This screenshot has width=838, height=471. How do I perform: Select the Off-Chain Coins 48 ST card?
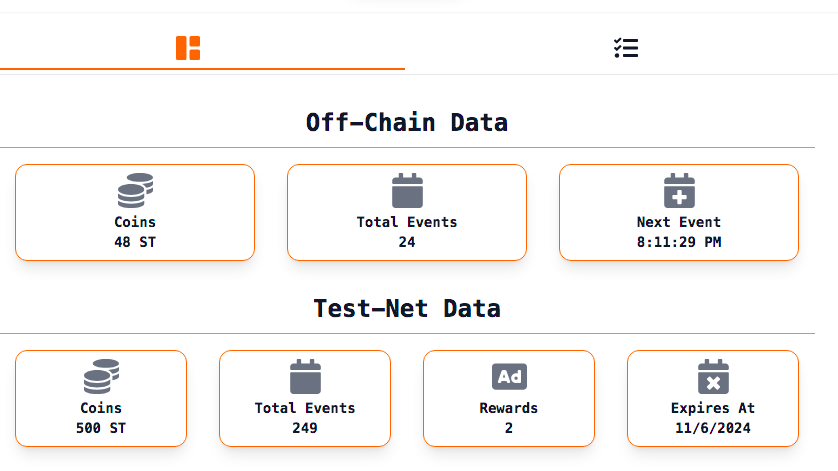[135, 212]
